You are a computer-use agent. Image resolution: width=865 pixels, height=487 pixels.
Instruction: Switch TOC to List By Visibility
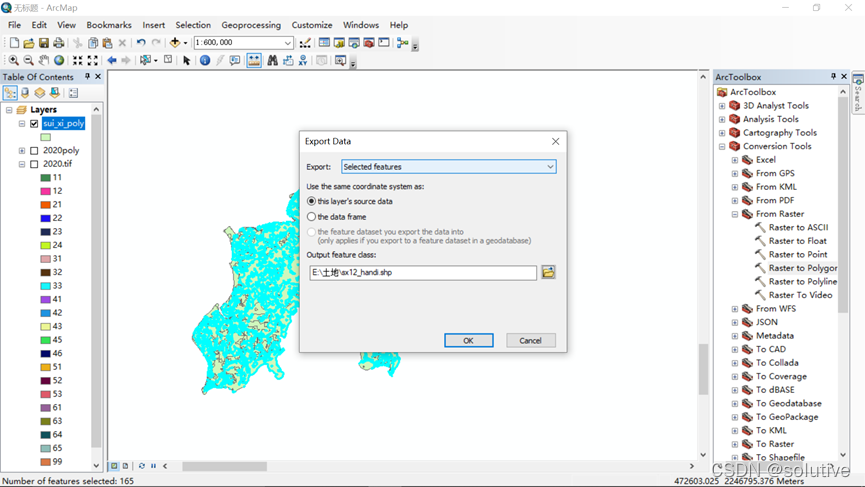tap(40, 93)
